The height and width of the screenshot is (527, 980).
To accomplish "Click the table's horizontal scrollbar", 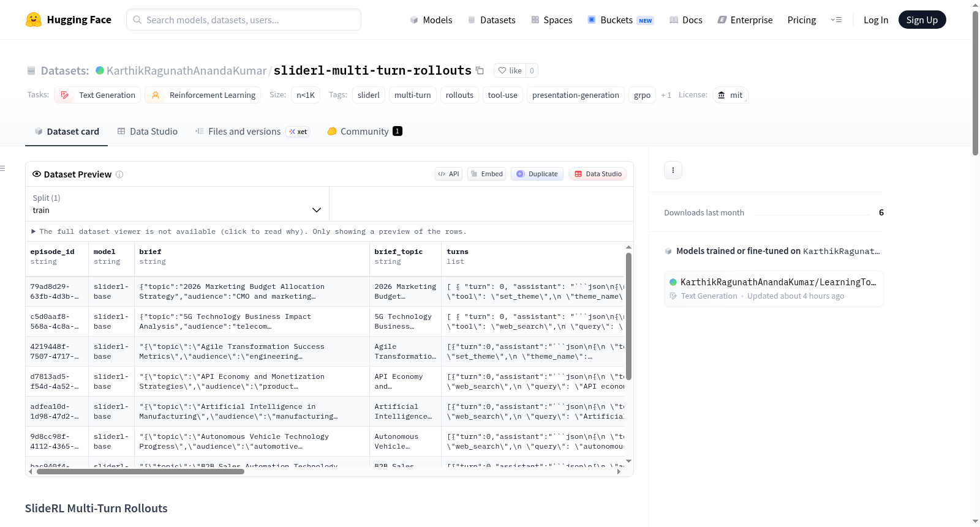I will tap(140, 471).
